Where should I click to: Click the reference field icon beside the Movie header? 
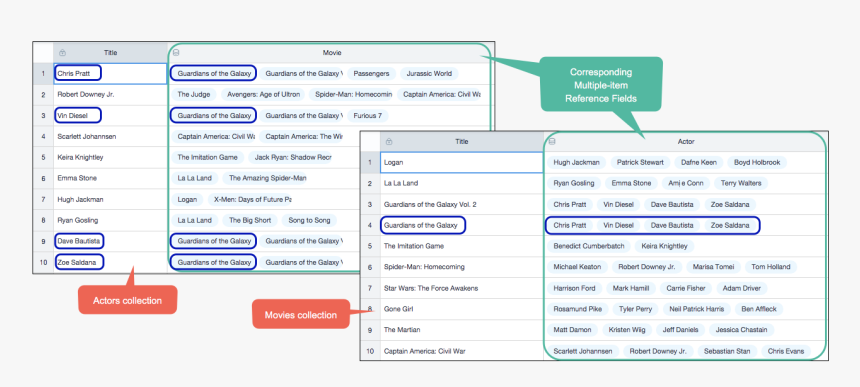click(x=176, y=53)
